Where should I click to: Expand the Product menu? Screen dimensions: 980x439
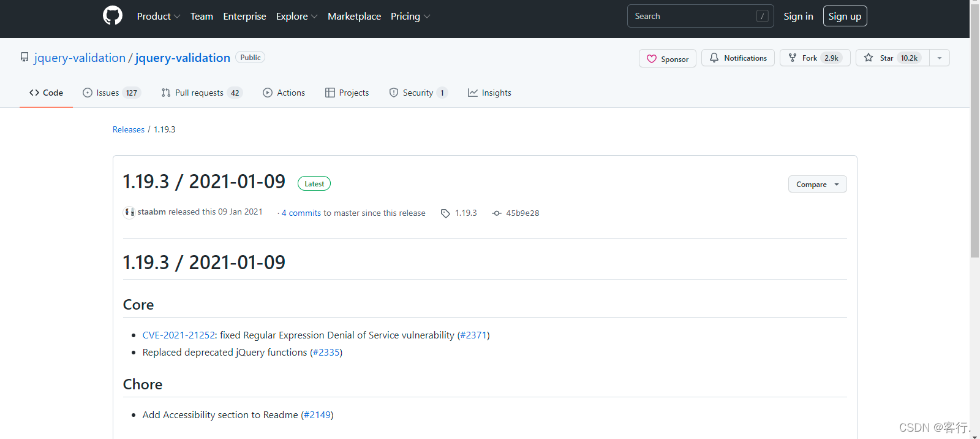click(159, 16)
